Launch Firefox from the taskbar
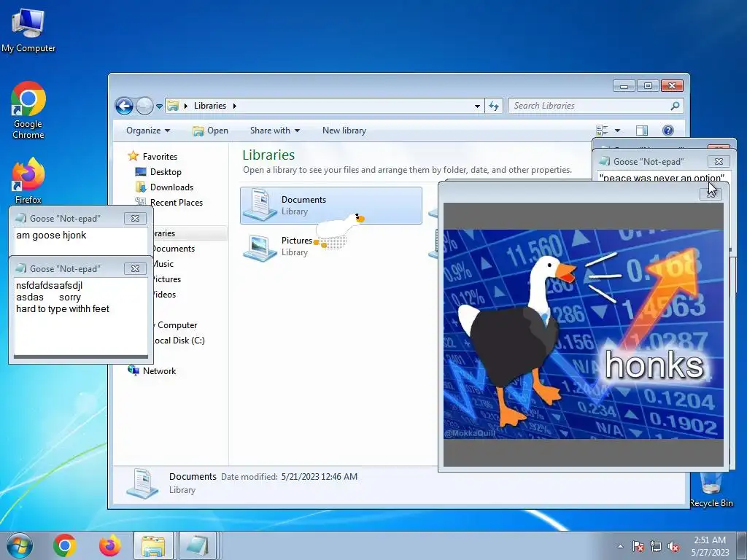The height and width of the screenshot is (560, 747). coord(109,545)
